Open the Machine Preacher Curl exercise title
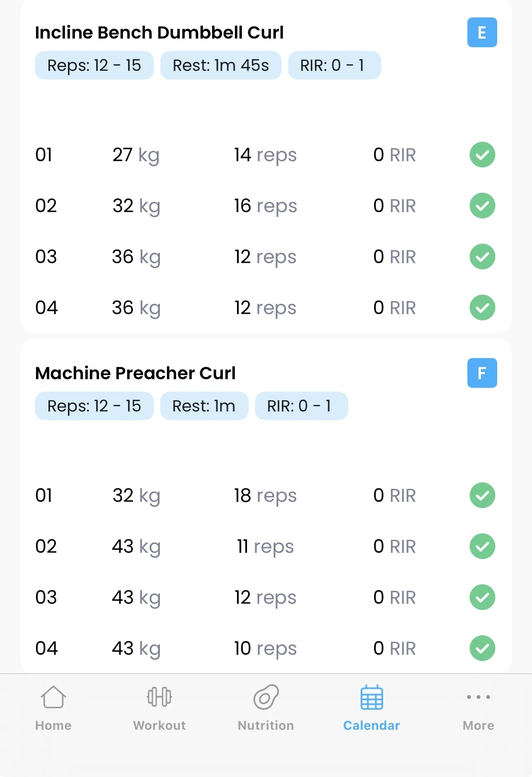The image size is (532, 777). tap(135, 373)
